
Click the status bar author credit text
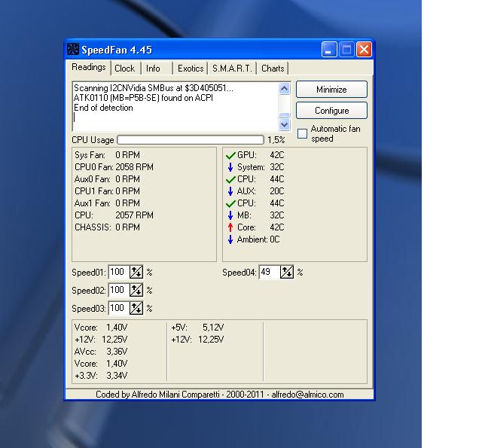click(x=220, y=395)
